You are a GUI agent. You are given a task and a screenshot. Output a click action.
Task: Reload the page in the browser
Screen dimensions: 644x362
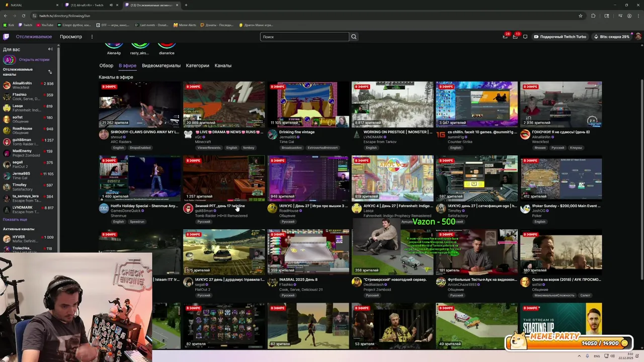pyautogui.click(x=23, y=16)
